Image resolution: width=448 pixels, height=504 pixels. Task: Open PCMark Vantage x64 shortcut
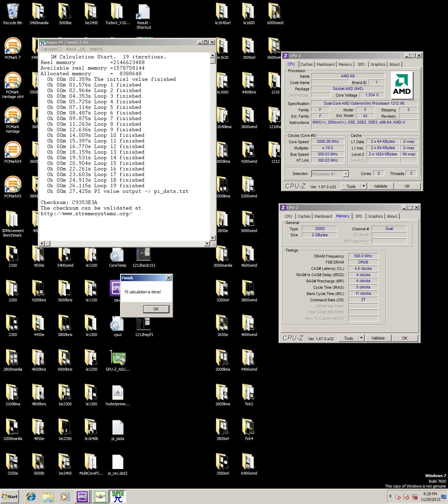[x=13, y=85]
